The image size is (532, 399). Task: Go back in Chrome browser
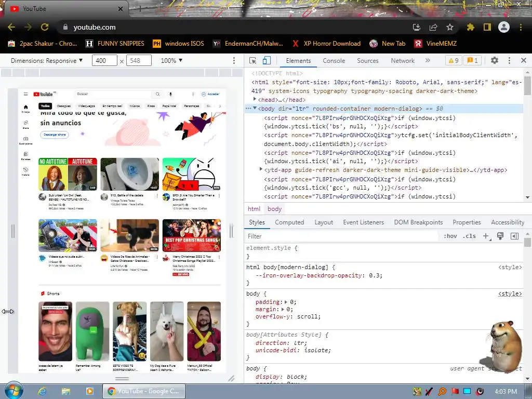[11, 27]
